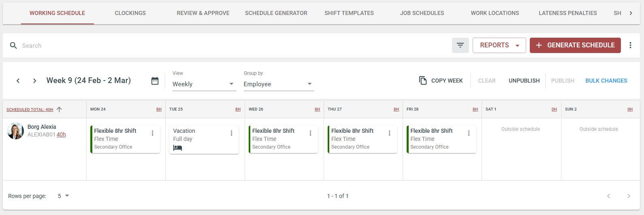The height and width of the screenshot is (215, 644).
Task: Switch to the Clockings tab
Action: click(130, 13)
